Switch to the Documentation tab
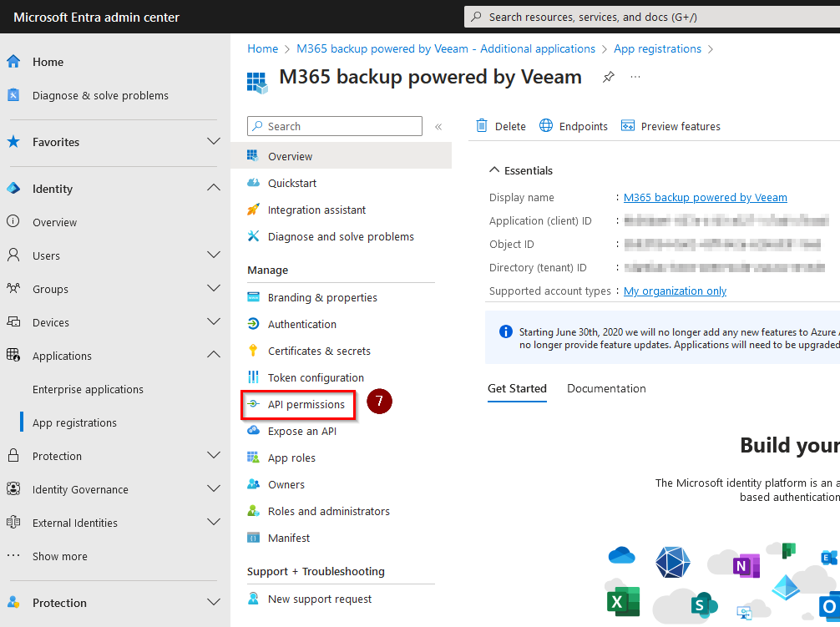The image size is (840, 627). [606, 389]
